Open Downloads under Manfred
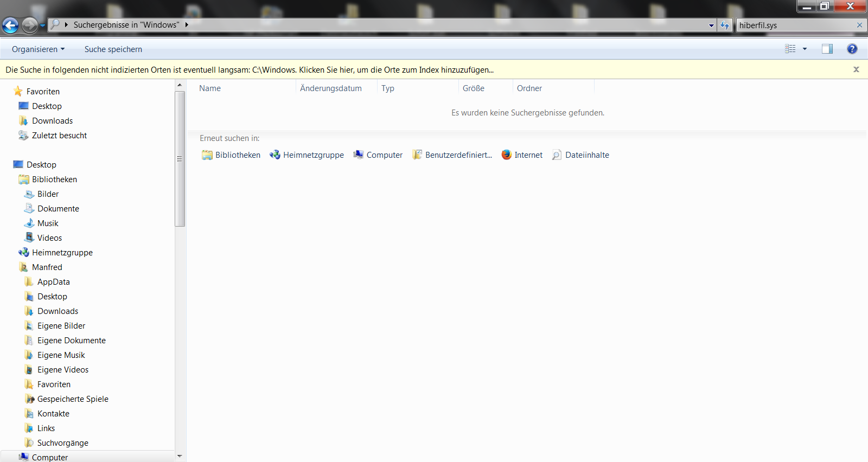 pyautogui.click(x=52, y=311)
